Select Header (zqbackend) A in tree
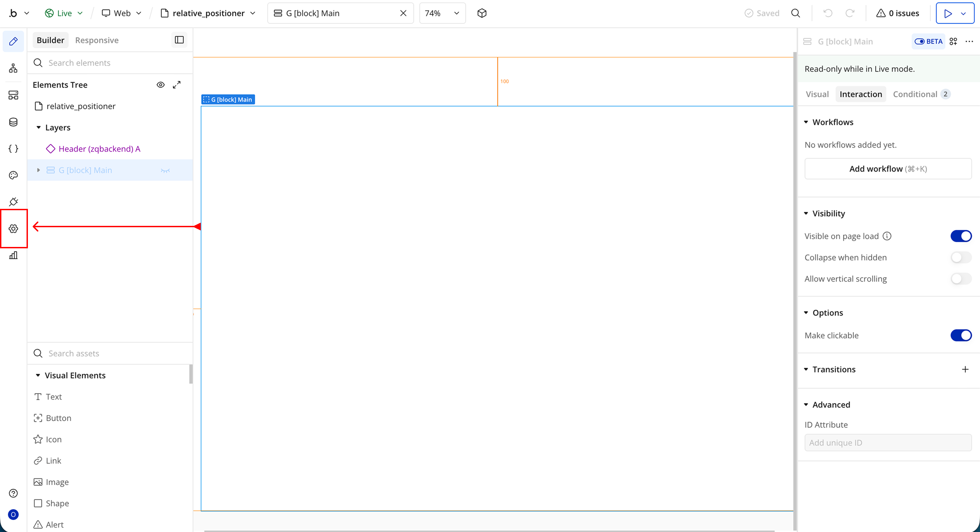This screenshot has width=980, height=532. tap(99, 149)
